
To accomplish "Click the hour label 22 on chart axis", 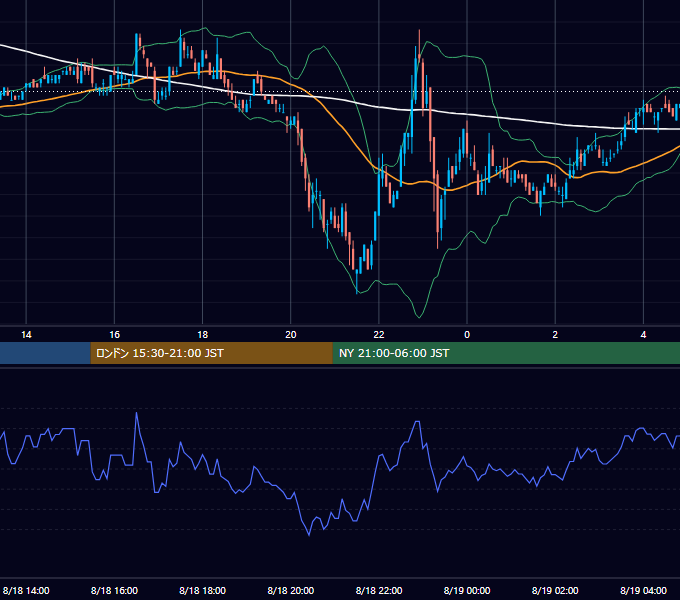I will click(379, 335).
